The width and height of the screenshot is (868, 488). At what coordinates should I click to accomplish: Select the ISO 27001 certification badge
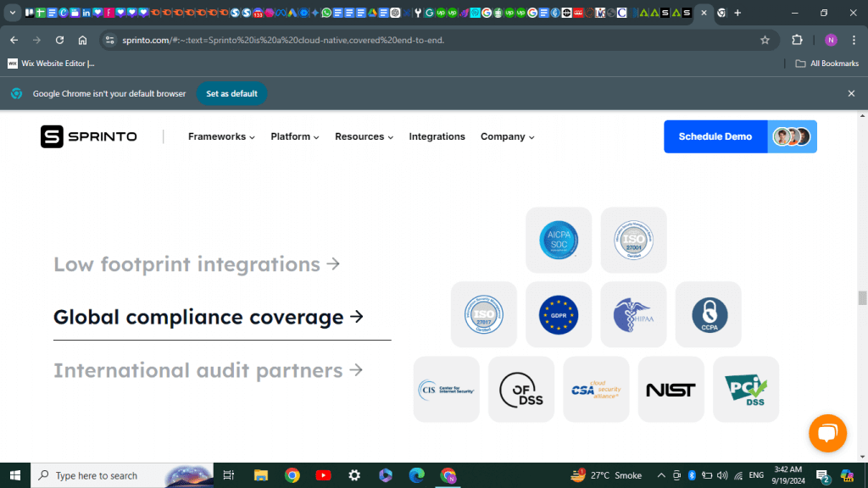tap(633, 240)
